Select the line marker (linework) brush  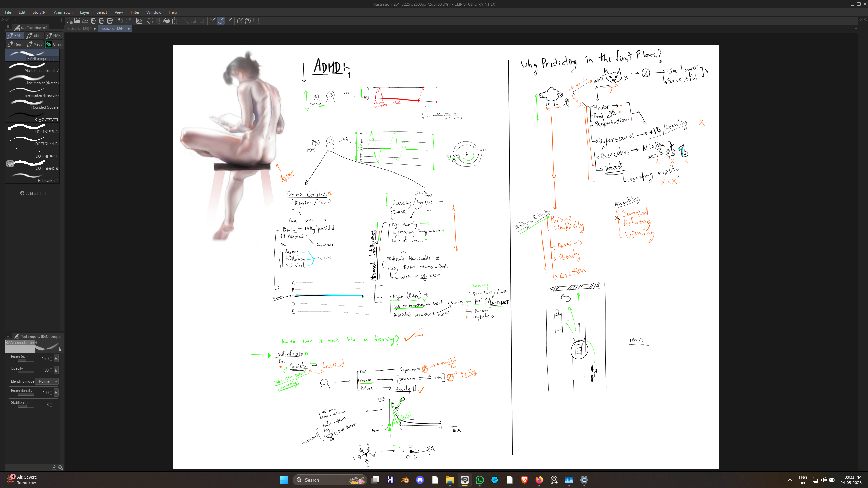[x=33, y=92]
